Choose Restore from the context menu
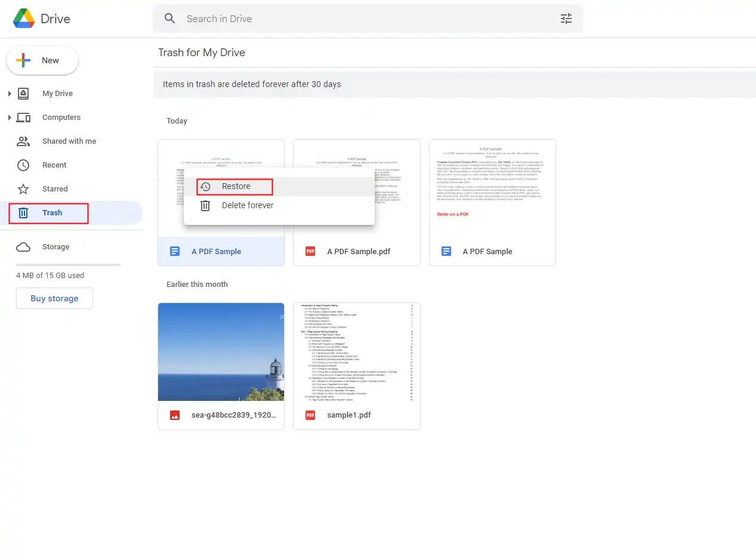 (236, 187)
